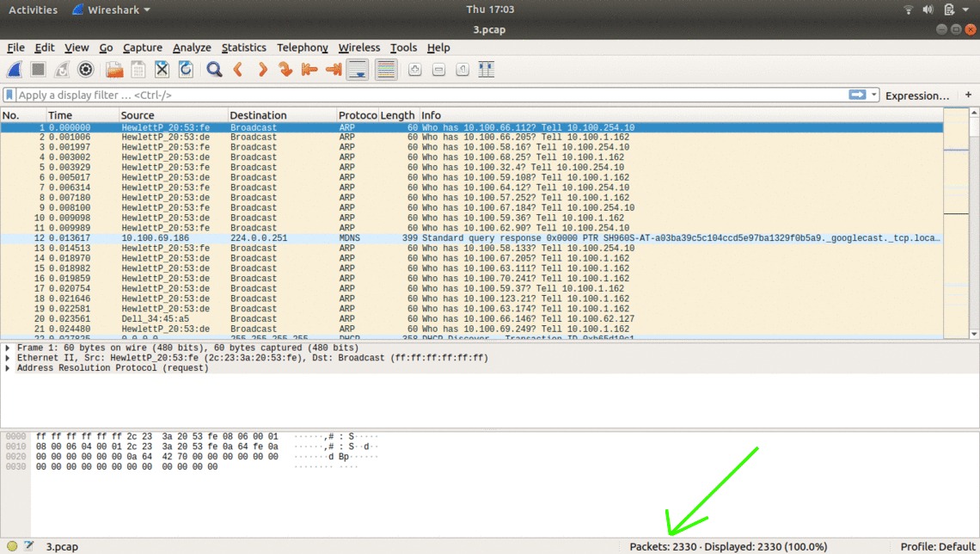Screen dimensions: 980x554
Task: Jump to the last packet
Action: pyautogui.click(x=334, y=70)
